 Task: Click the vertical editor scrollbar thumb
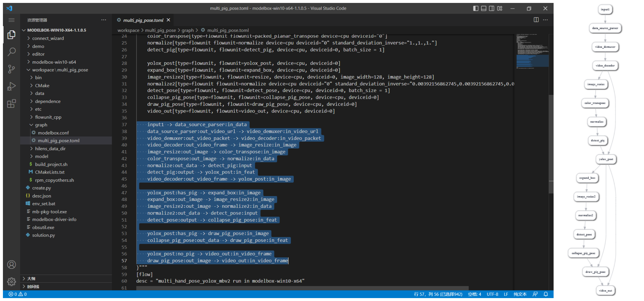tap(551, 144)
